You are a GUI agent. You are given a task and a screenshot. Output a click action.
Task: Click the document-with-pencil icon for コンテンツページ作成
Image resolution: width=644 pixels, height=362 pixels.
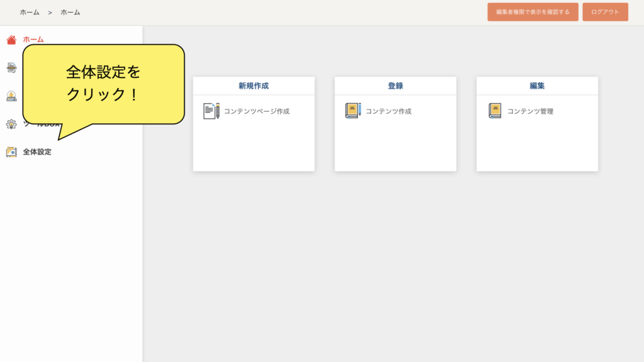coord(211,111)
